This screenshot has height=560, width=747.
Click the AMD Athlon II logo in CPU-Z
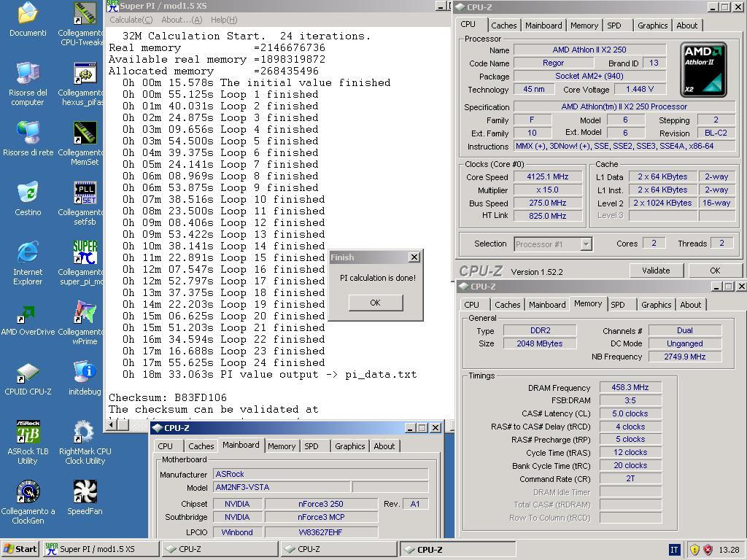703,69
